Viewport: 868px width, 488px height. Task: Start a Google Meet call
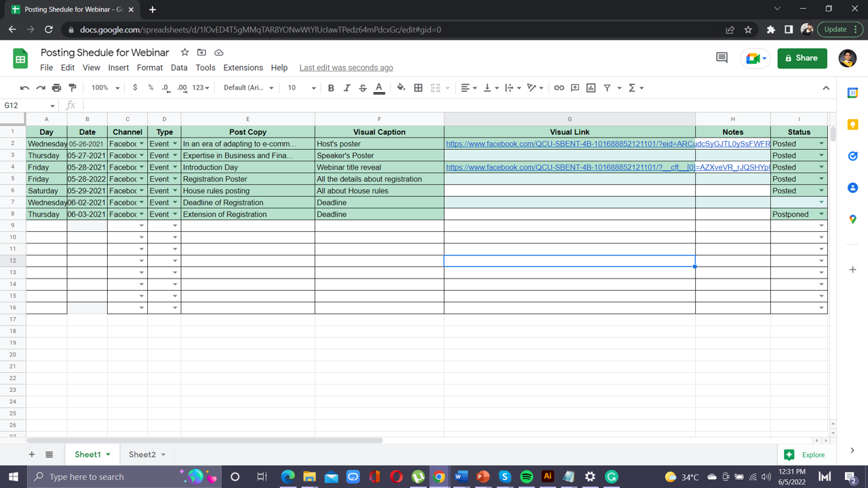click(x=755, y=58)
